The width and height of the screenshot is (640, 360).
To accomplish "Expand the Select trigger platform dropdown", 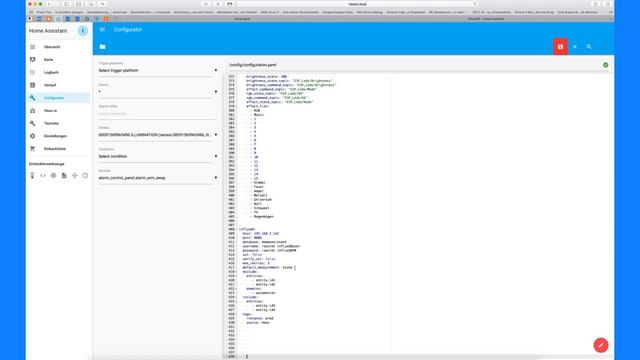I will [158, 71].
